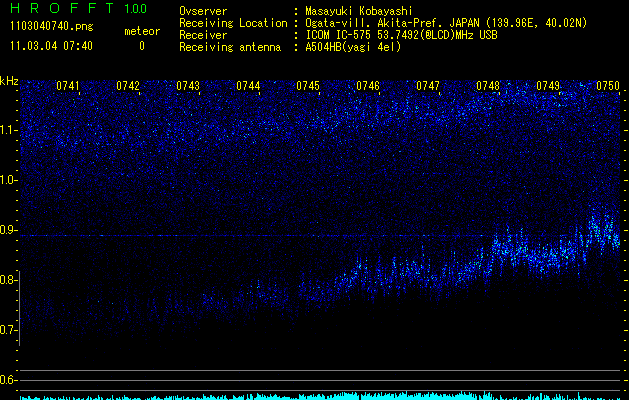Click the 0741 time marker
This screenshot has width=629, height=400.
pyautogui.click(x=68, y=86)
